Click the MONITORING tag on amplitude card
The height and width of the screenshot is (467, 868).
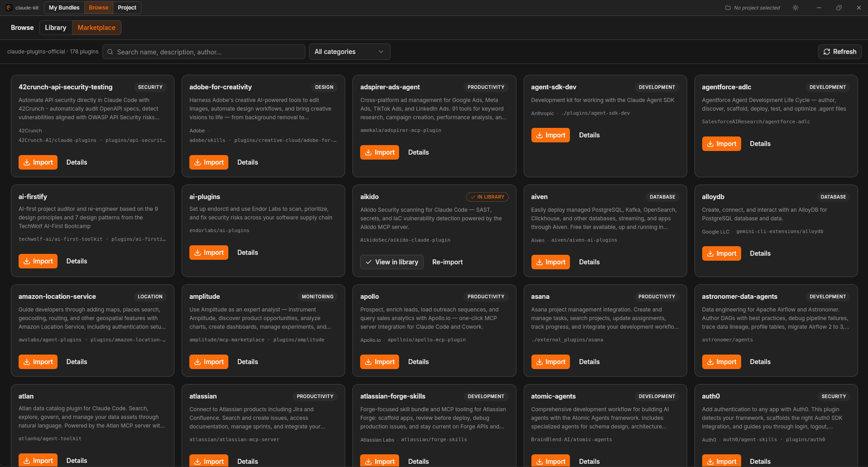(318, 297)
